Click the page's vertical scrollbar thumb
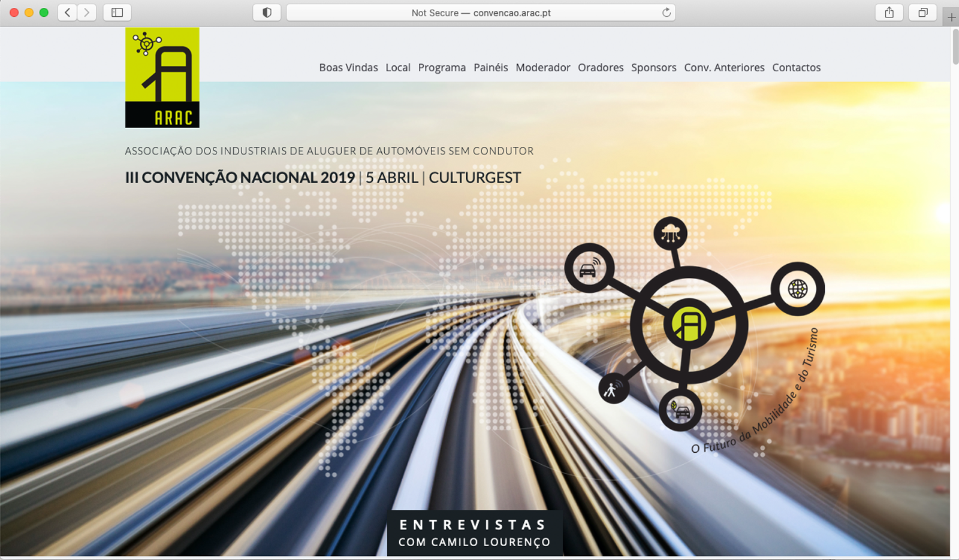This screenshot has width=959, height=560. tap(955, 47)
